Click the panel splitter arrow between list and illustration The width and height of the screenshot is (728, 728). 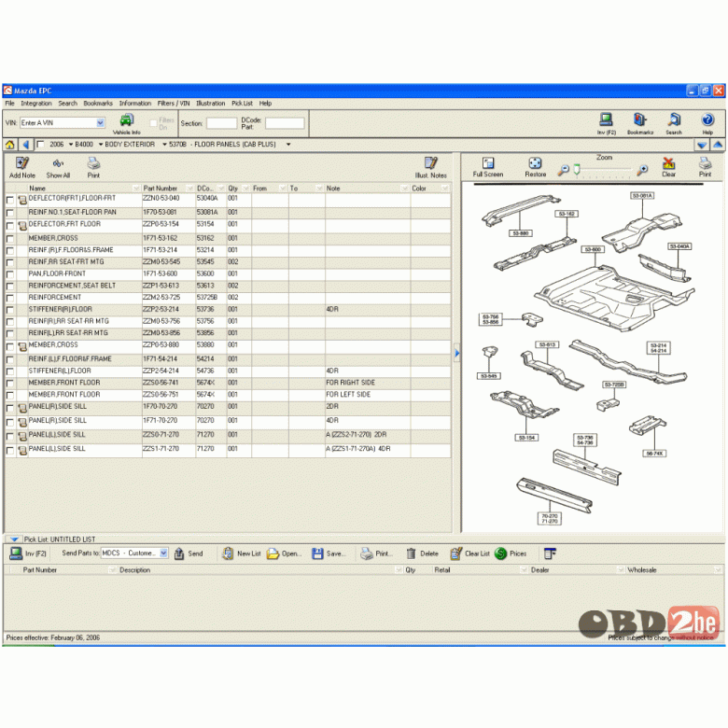point(456,354)
